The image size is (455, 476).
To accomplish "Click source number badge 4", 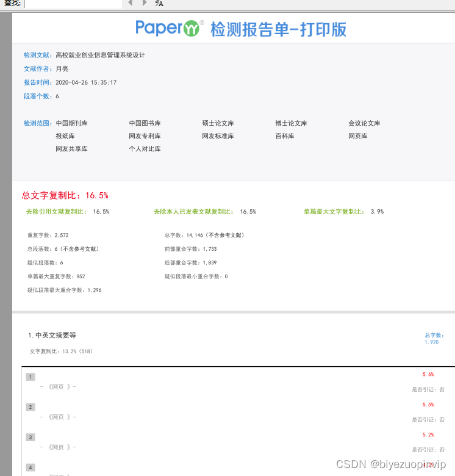I will tap(30, 467).
